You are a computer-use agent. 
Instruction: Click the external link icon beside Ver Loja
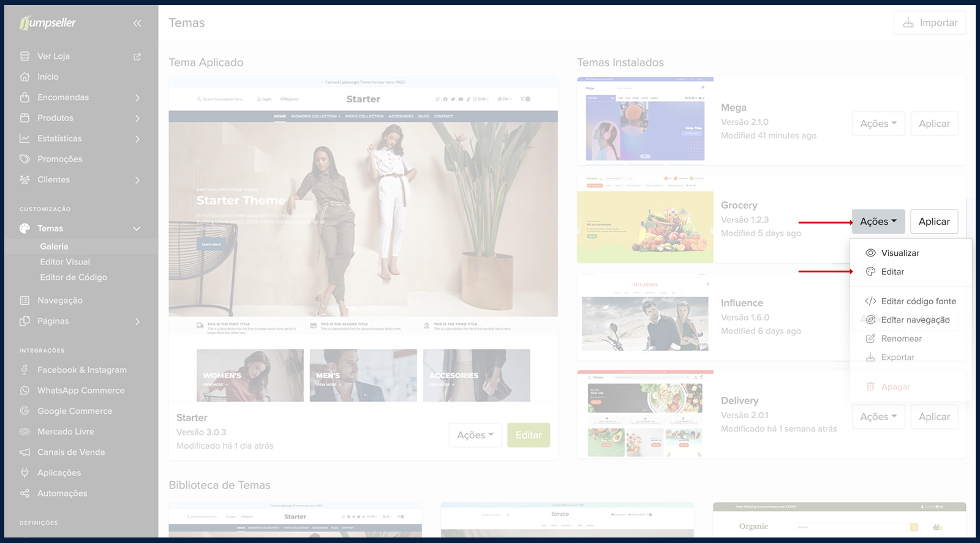[x=137, y=56]
